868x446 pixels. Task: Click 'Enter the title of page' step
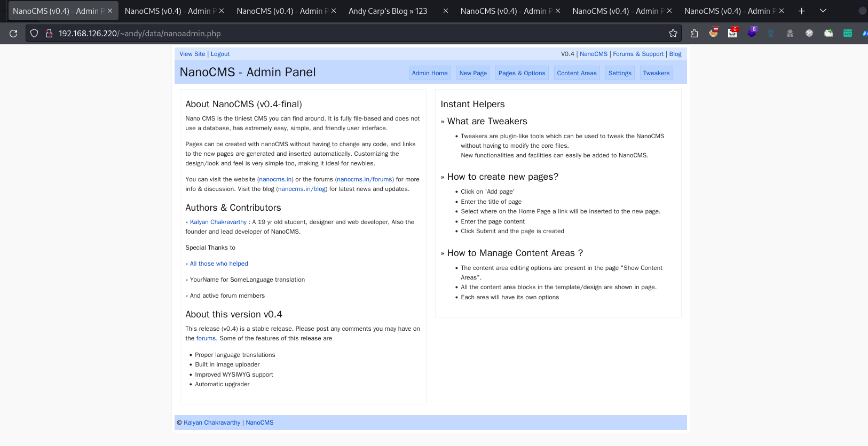pyautogui.click(x=491, y=202)
